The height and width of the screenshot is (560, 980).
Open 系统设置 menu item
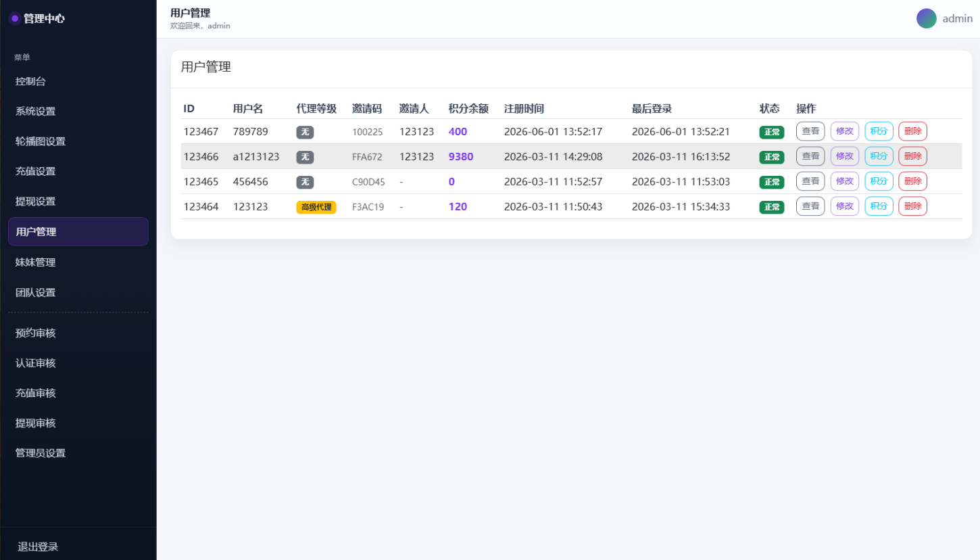coord(78,111)
